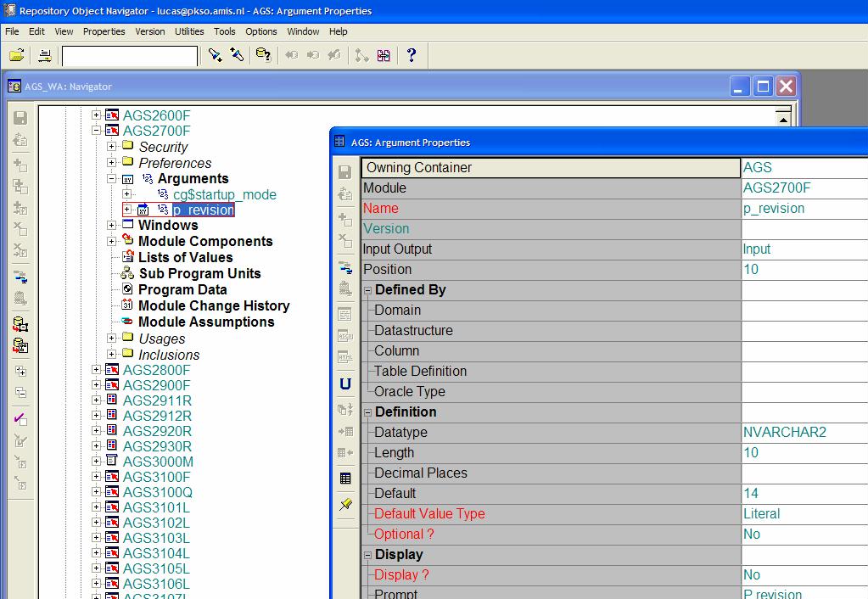Click the empty text field in the main toolbar
Screen dimensions: 868x599
coord(129,56)
